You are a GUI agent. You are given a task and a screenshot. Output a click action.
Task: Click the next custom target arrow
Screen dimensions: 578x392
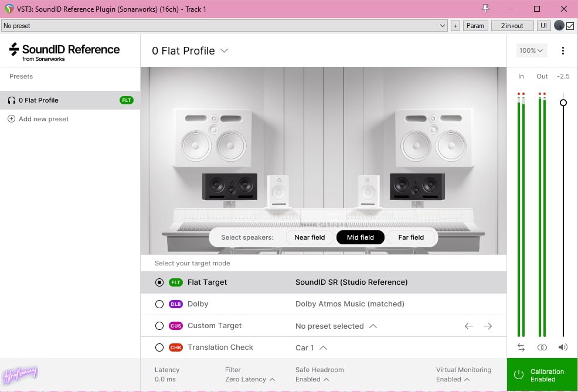click(x=488, y=326)
